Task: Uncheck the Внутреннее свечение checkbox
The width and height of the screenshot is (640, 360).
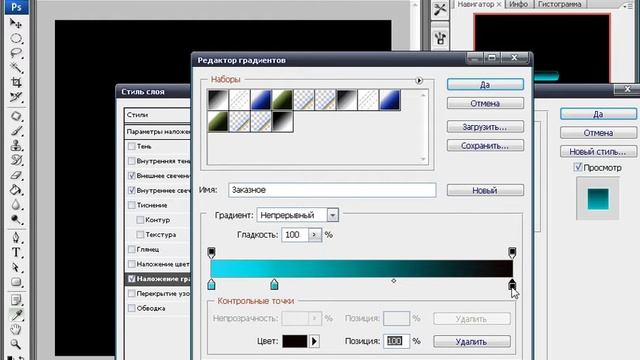Action: pos(131,190)
